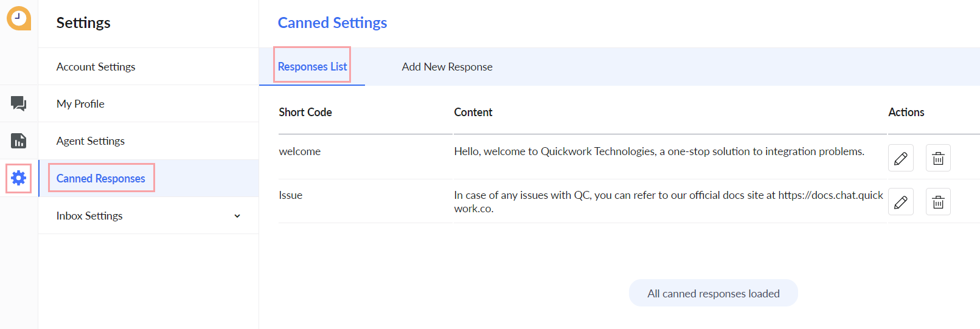Screen dimensions: 980x329
Task: Delete the welcome canned response
Action: point(938,158)
